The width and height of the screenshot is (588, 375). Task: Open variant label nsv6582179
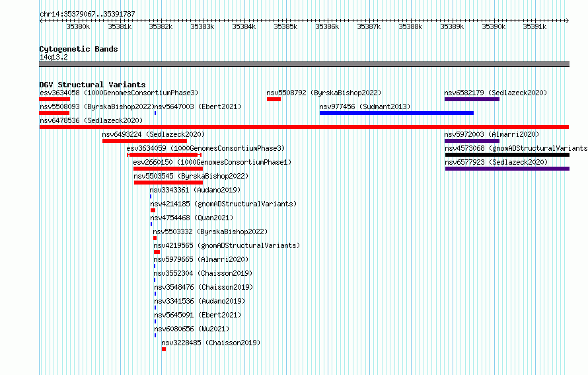(496, 93)
